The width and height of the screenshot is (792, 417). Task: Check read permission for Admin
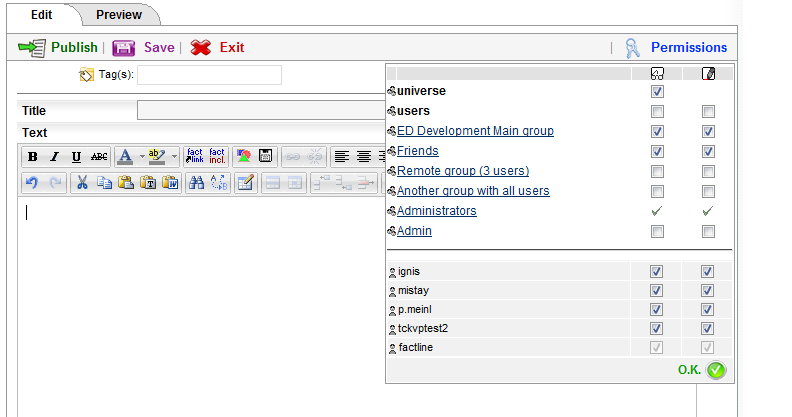[x=657, y=231]
